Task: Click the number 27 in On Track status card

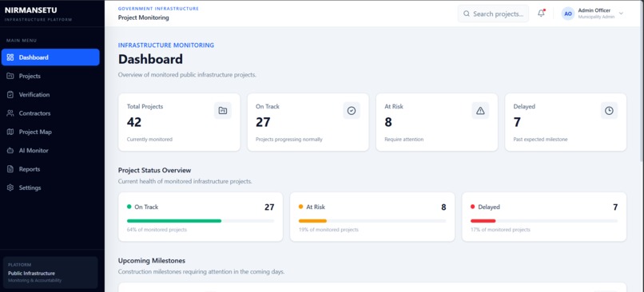Action: pos(269,207)
